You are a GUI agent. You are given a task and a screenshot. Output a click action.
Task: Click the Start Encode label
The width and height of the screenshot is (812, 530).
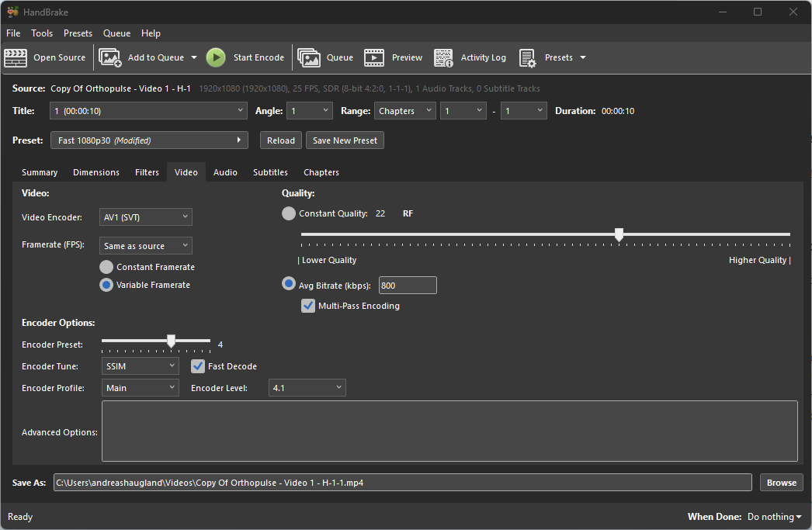pos(259,57)
